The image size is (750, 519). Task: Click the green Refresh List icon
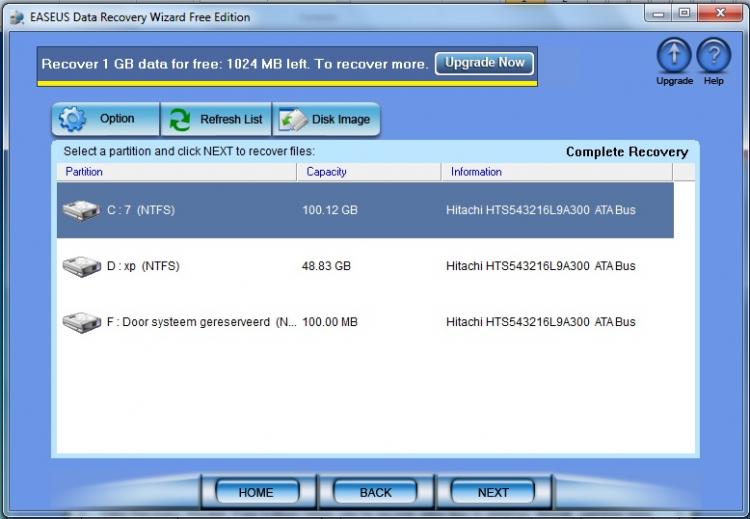pyautogui.click(x=180, y=120)
